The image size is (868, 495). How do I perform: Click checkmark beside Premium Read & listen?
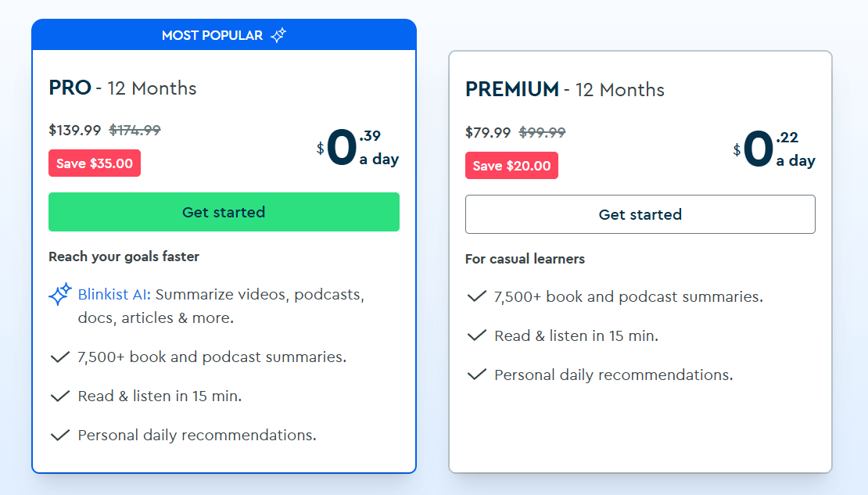coord(476,336)
